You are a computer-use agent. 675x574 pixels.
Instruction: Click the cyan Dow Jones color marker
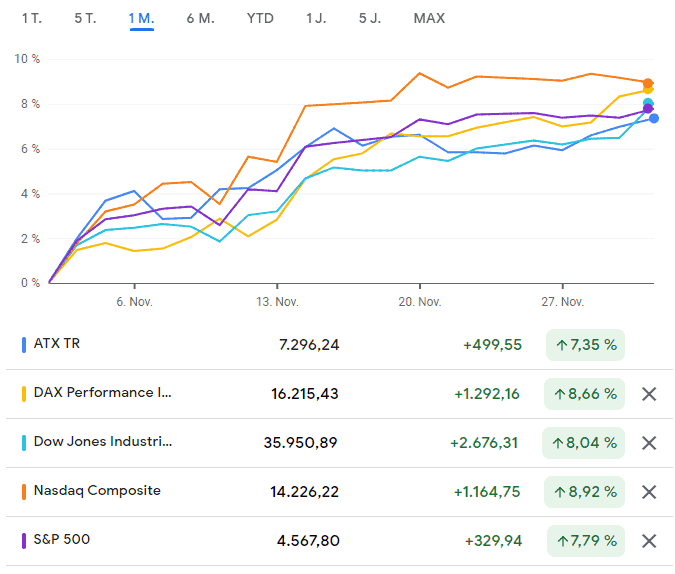tap(24, 443)
